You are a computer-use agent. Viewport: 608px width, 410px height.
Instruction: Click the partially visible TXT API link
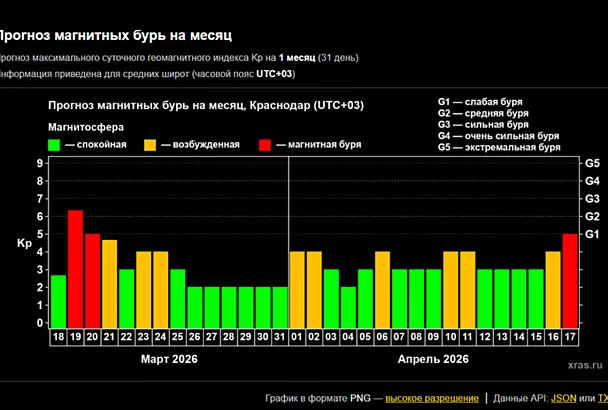pos(602,397)
